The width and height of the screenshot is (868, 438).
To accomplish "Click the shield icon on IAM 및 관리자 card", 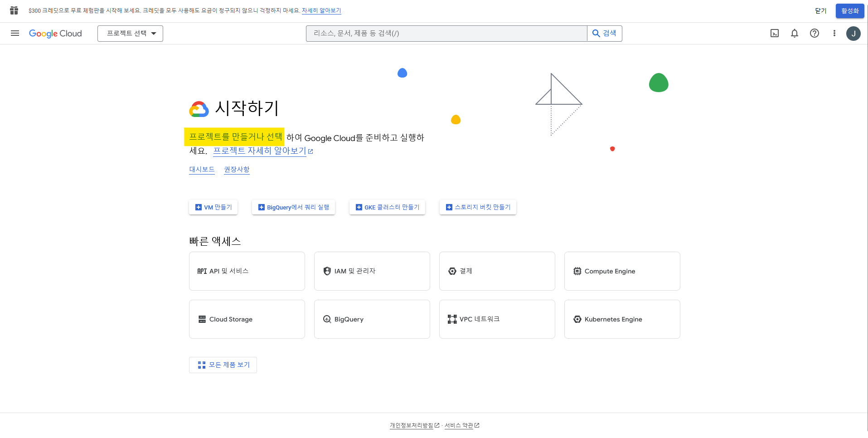I will [x=327, y=271].
